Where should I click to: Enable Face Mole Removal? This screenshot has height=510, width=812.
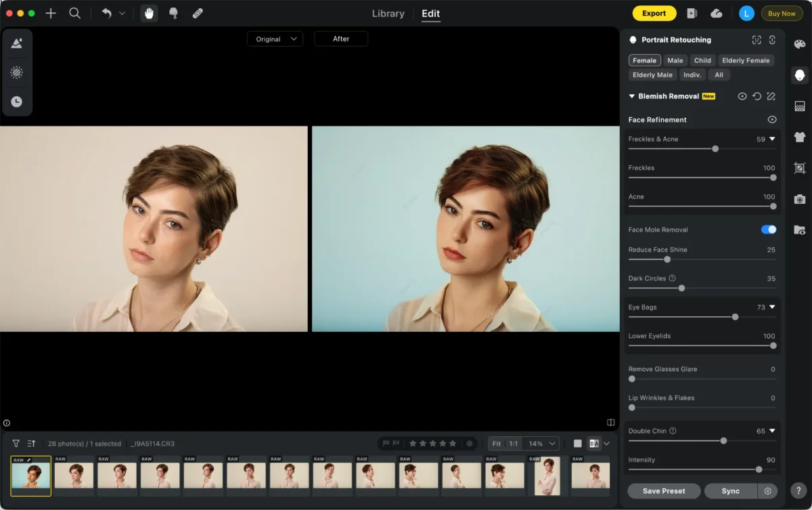(x=768, y=230)
